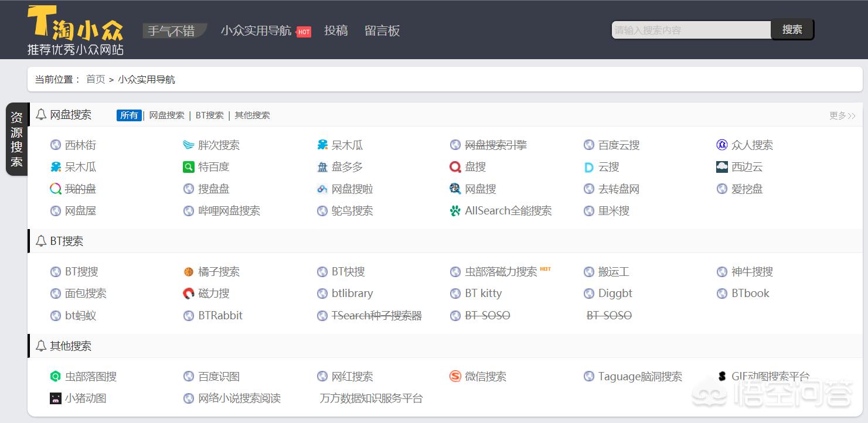Click the 橘子搜索 orange icon
Screen dimensions: 868x423
pyautogui.click(x=188, y=272)
